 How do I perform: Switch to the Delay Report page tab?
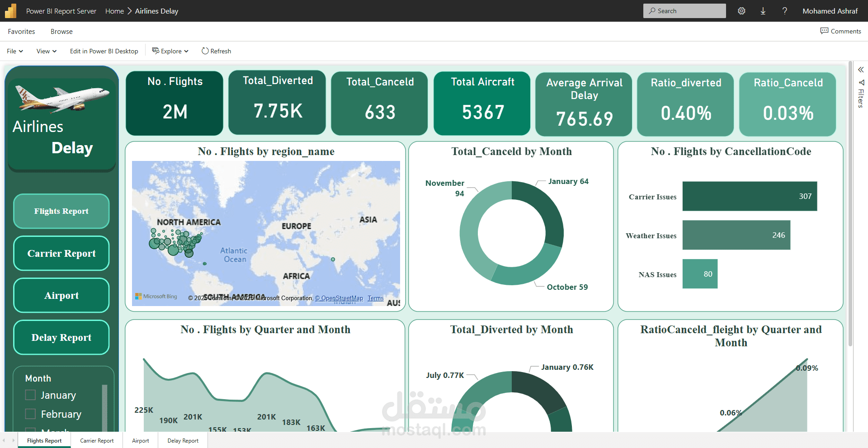[183, 441]
